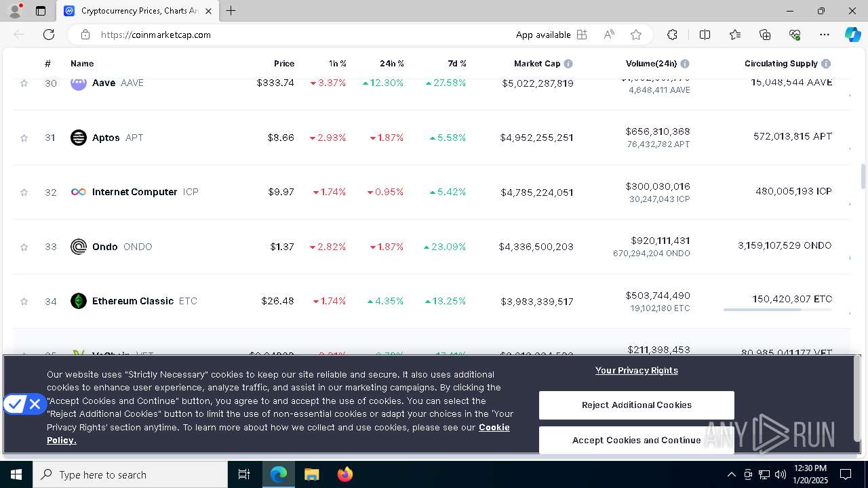868x488 pixels.
Task: View site information lock icon
Action: tap(85, 35)
